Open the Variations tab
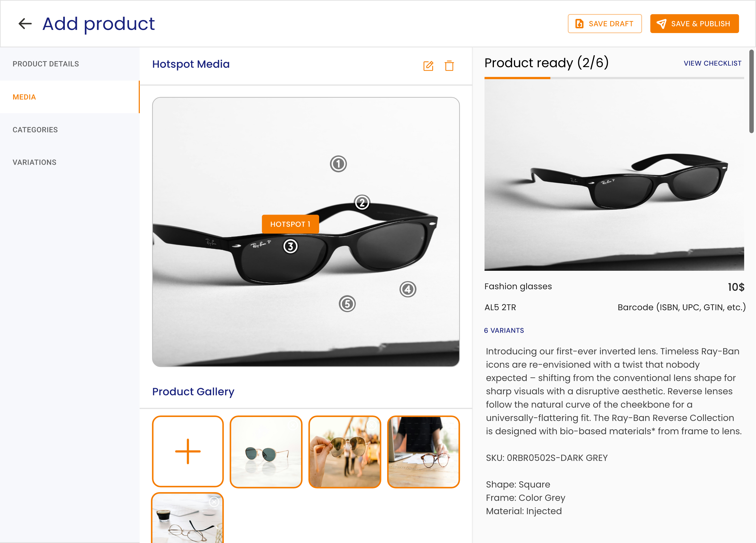This screenshot has width=756, height=543. pos(34,162)
